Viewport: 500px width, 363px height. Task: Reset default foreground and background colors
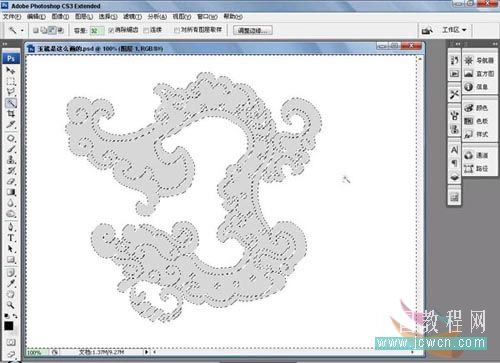(x=7, y=315)
